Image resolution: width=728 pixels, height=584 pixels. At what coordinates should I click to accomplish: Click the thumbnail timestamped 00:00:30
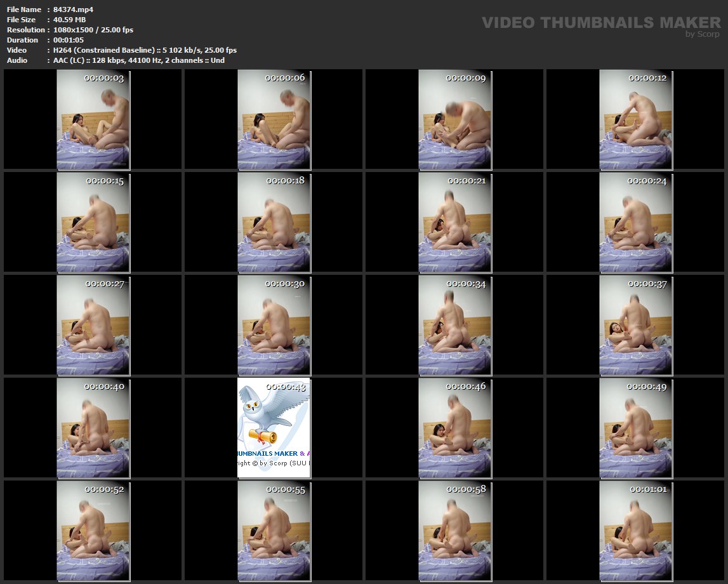pyautogui.click(x=274, y=325)
